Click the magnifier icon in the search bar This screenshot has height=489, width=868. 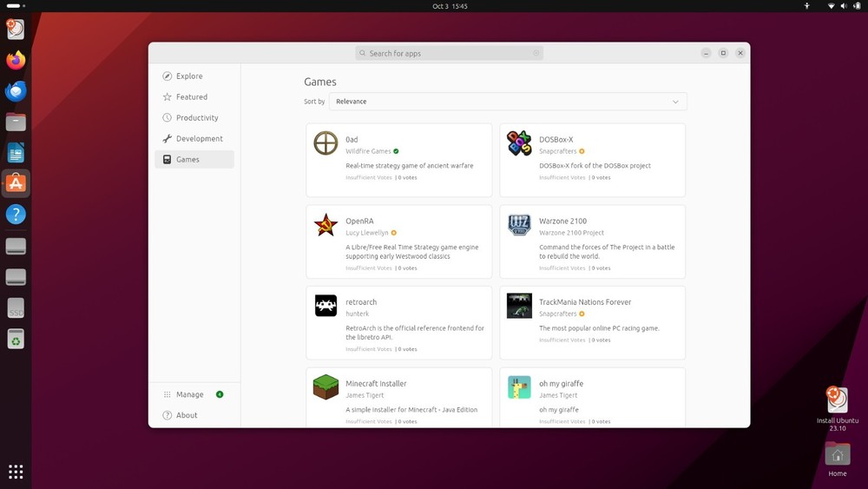click(363, 53)
